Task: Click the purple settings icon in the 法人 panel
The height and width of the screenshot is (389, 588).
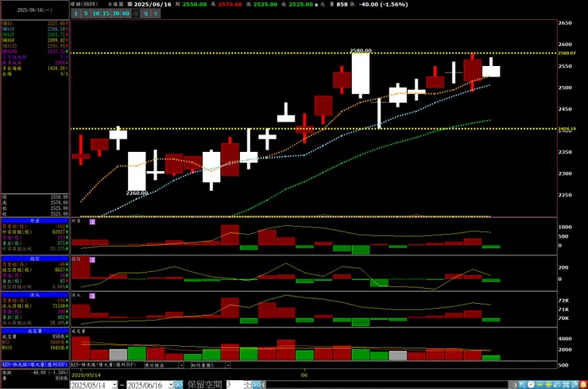Action: [92, 296]
